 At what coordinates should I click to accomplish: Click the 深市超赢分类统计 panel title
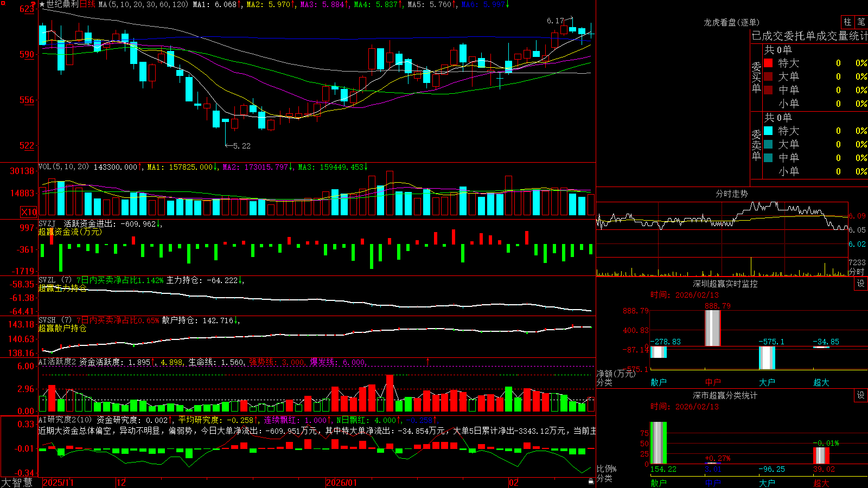[725, 395]
